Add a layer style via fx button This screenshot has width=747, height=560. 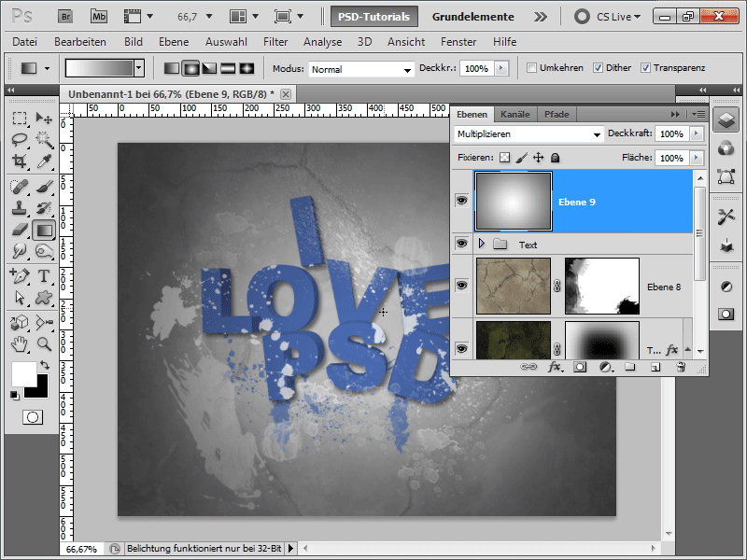(554, 367)
